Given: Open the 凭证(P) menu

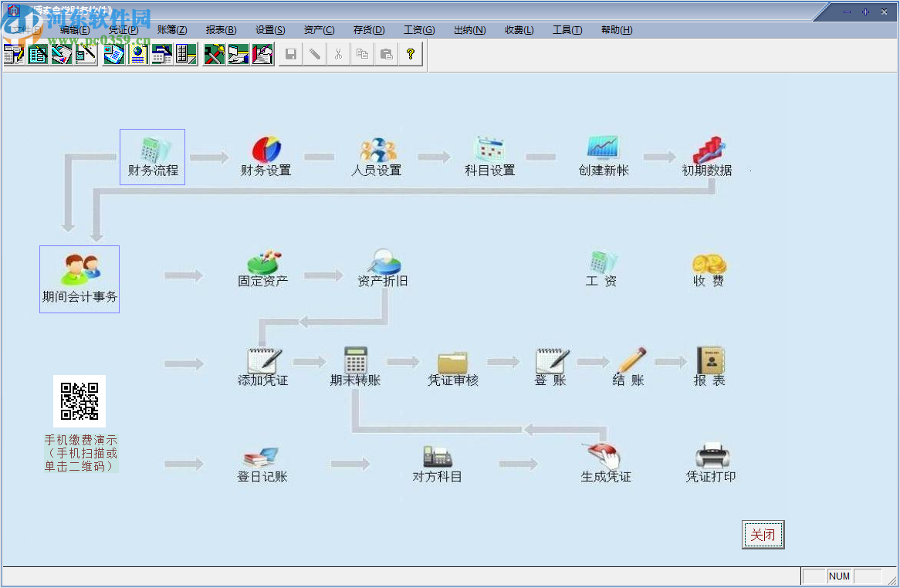Looking at the screenshot, I should click(123, 30).
